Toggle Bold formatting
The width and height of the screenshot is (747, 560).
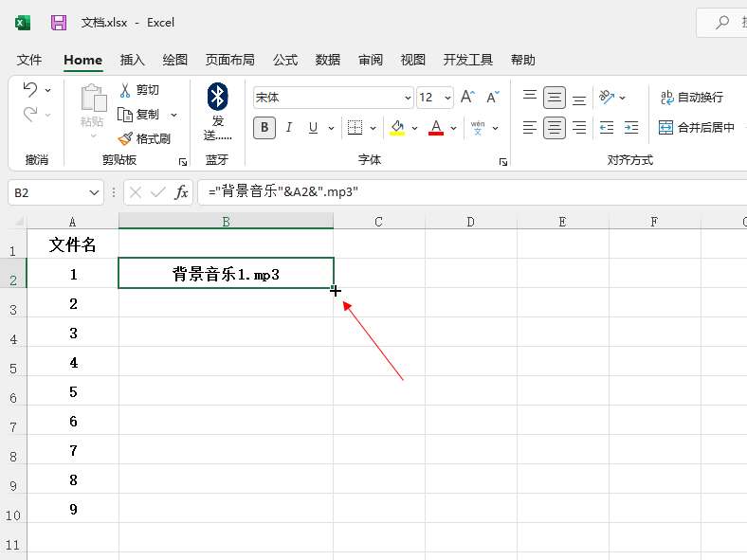[x=264, y=128]
